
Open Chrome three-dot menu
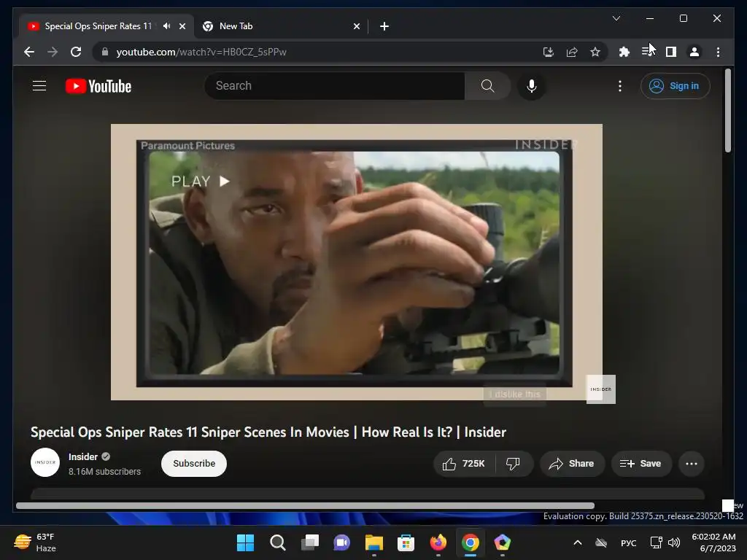pyautogui.click(x=718, y=52)
